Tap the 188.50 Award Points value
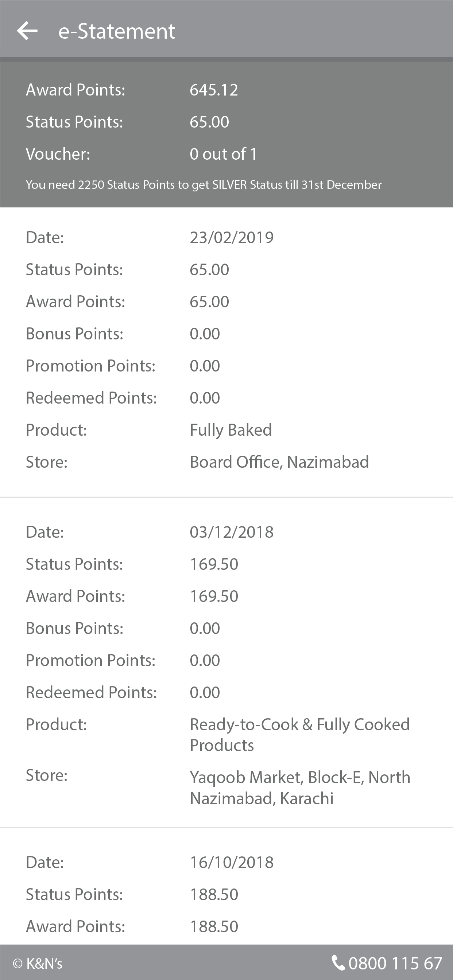 [x=214, y=926]
